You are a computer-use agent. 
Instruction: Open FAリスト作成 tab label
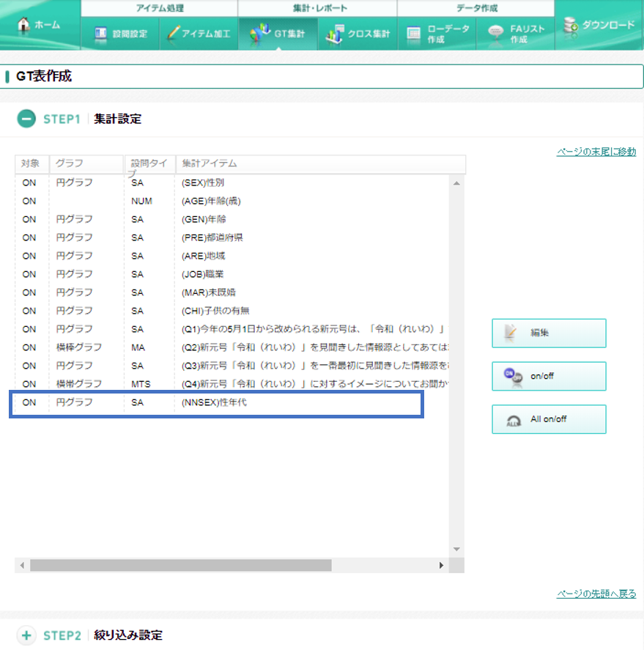527,34
